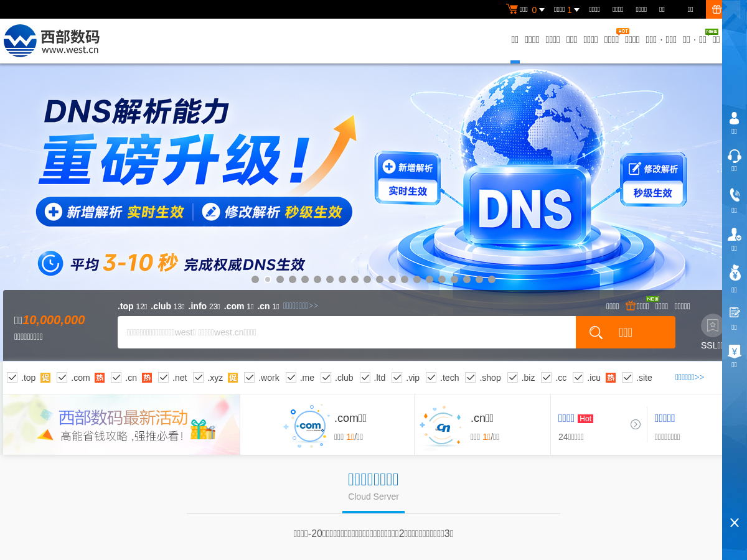747x560 pixels.
Task: Toggle the .cc domain checkbox
Action: 546,377
